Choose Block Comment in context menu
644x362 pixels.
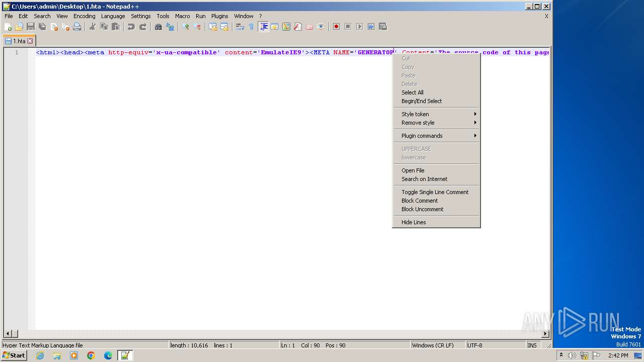(x=436, y=201)
